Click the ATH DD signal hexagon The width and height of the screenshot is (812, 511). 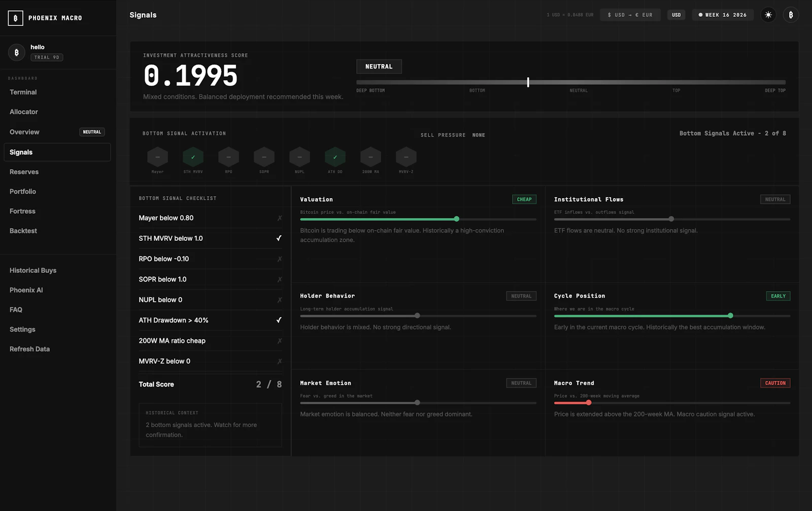[335, 157]
